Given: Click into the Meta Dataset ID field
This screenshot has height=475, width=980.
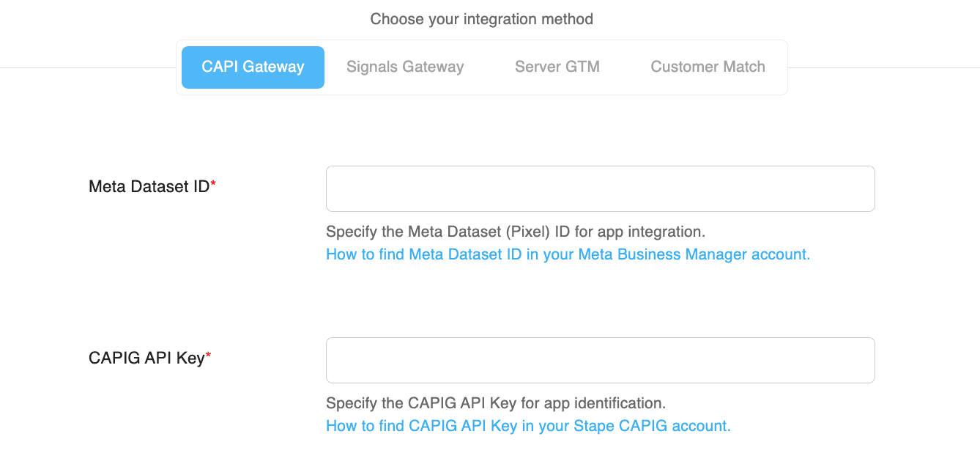Looking at the screenshot, I should tap(601, 188).
